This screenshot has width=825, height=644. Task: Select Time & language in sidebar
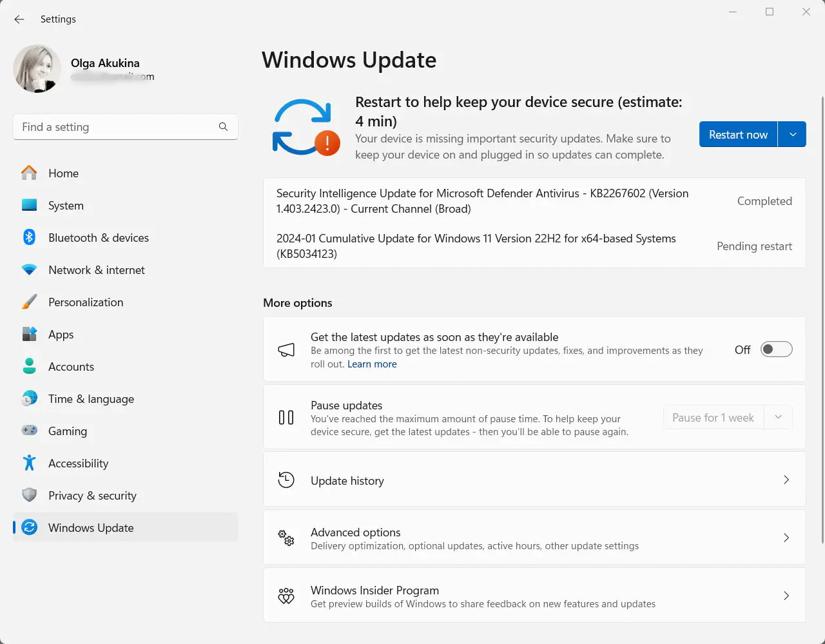click(126, 398)
